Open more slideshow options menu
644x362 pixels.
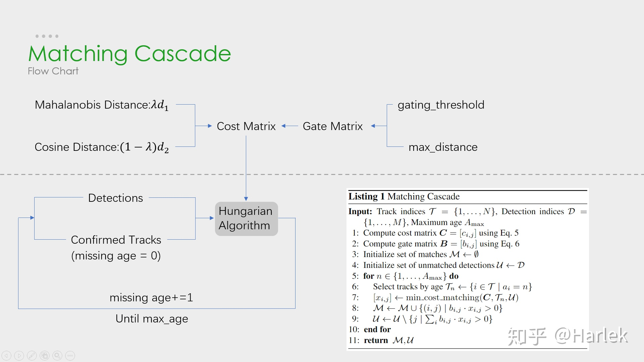pos(70,356)
